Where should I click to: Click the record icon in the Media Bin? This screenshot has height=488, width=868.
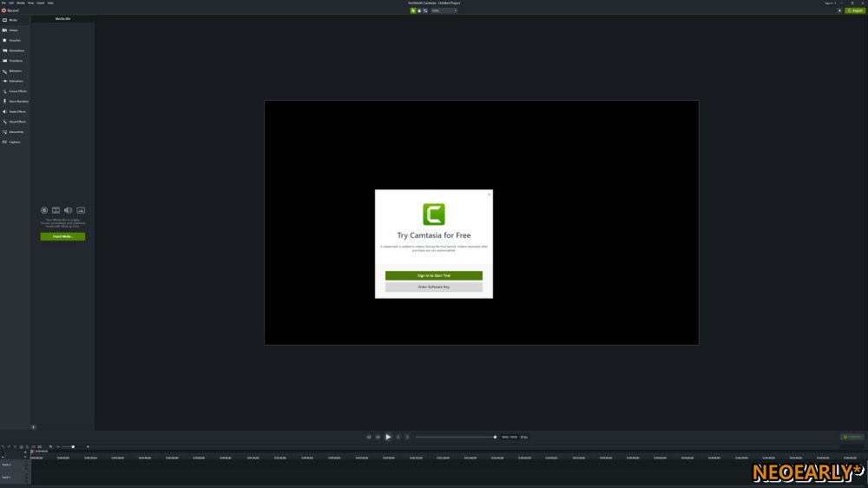[x=44, y=210]
